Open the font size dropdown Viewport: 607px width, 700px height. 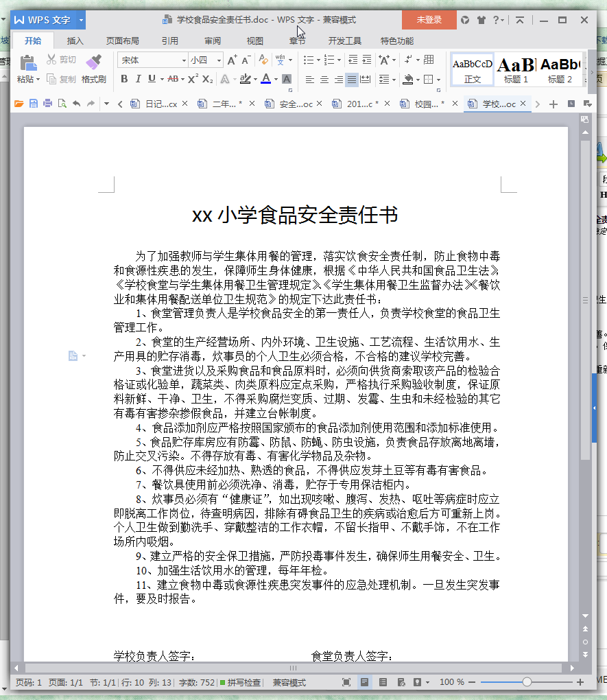point(219,60)
